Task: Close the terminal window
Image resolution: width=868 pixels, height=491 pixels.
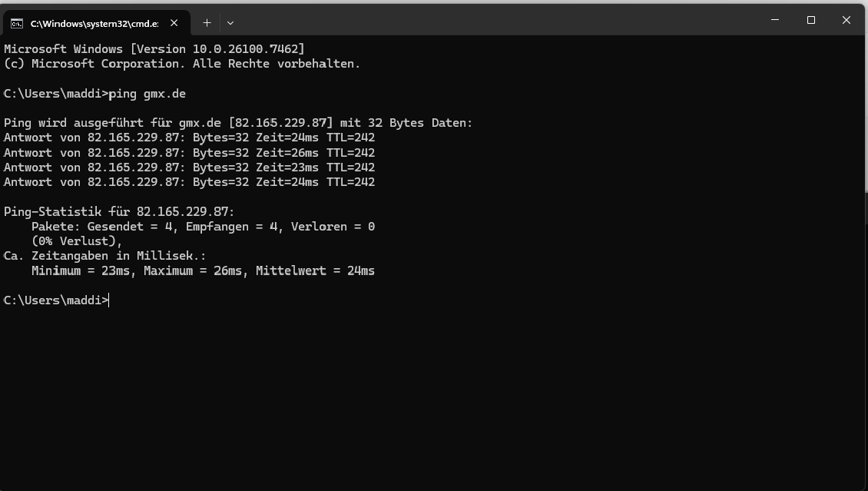Action: tap(846, 20)
